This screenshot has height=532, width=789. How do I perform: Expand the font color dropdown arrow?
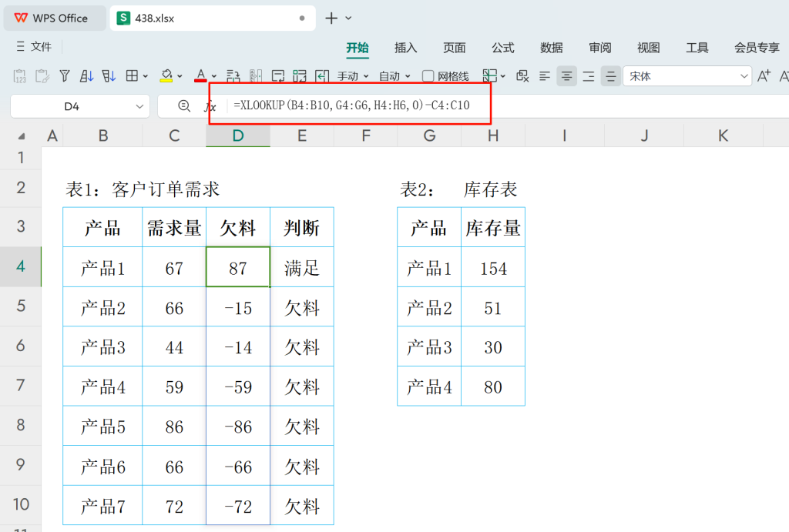pyautogui.click(x=214, y=76)
